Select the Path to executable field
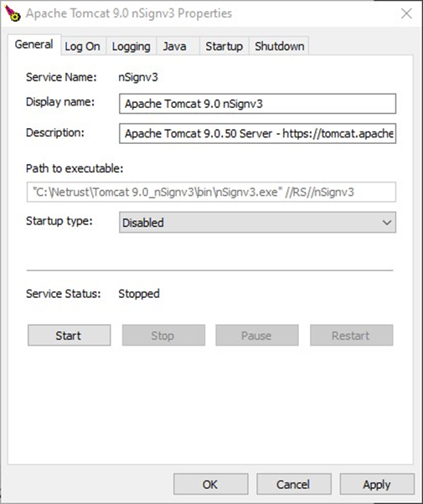This screenshot has width=423, height=504. pos(211,193)
